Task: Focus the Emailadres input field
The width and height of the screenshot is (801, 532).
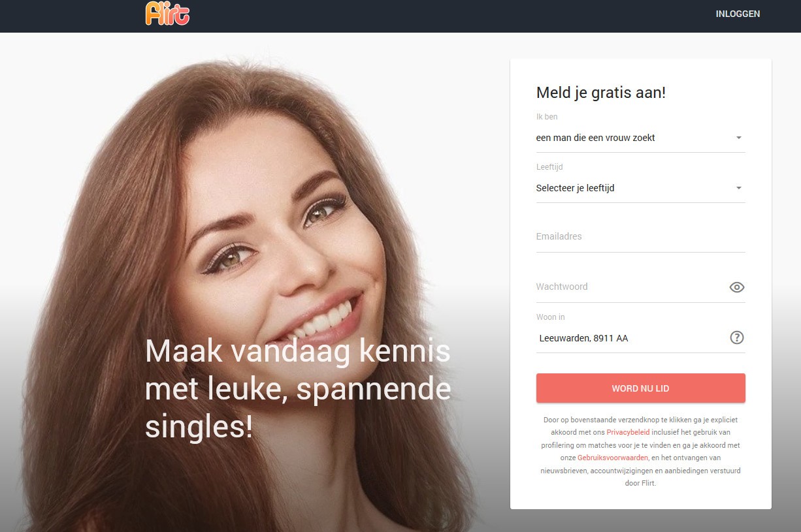Action: 640,237
